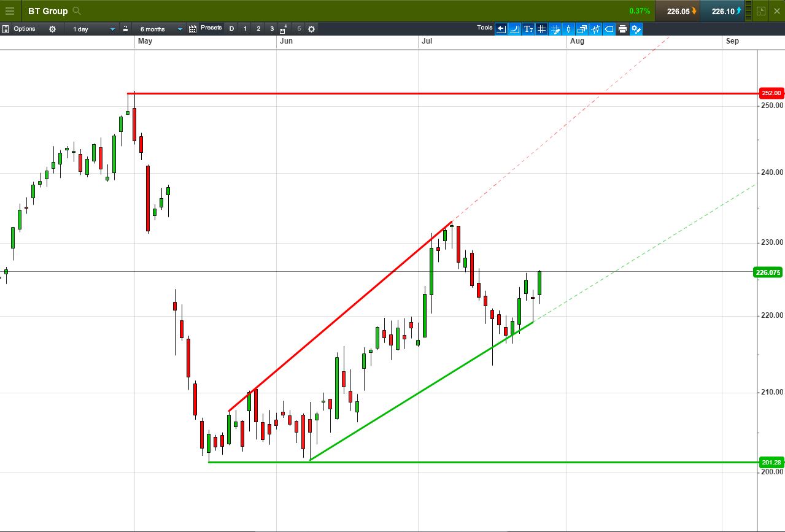Viewport: 785px width, 532px height.
Task: Open the overlay windows tool
Action: 582,29
